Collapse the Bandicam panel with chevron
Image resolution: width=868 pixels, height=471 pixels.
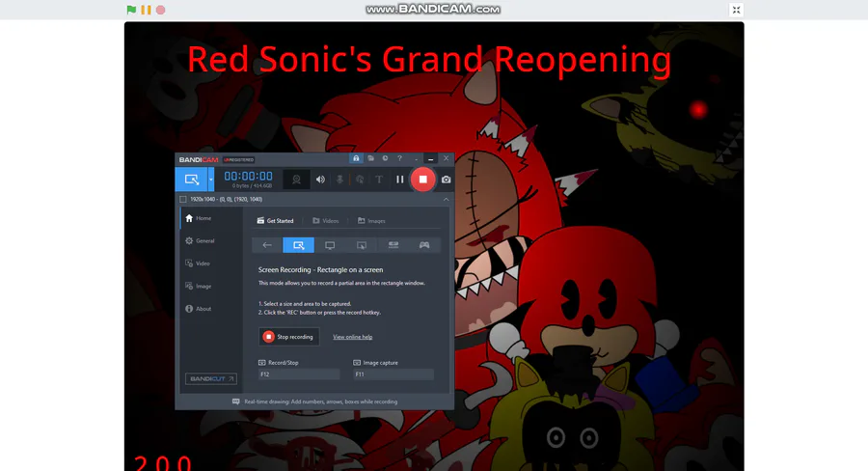(x=447, y=200)
